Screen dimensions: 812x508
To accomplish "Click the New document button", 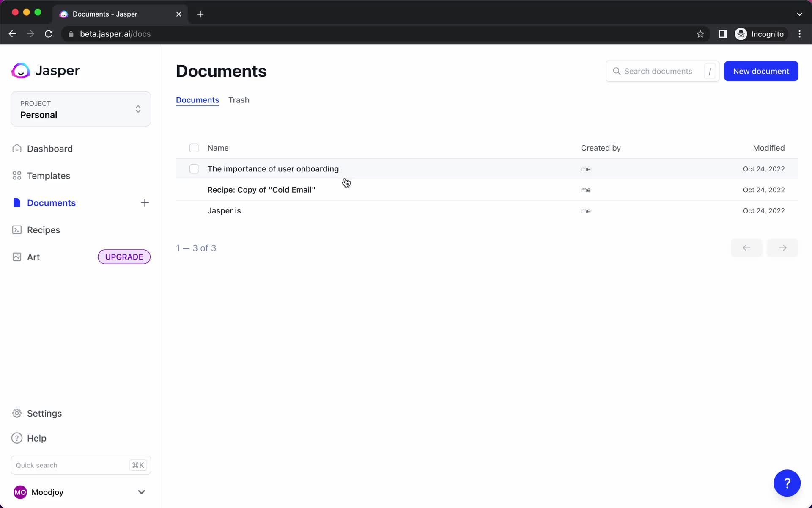I will [x=761, y=71].
